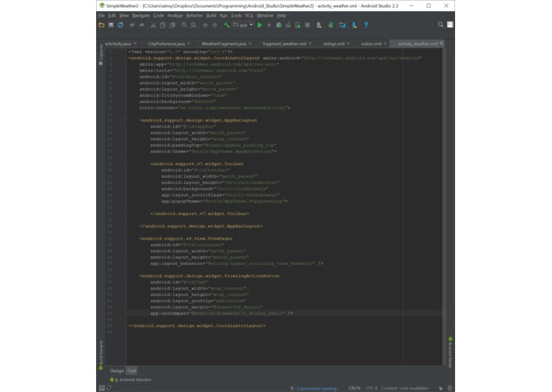Image resolution: width=552 pixels, height=392 pixels.
Task: Collapse the FloatingActionButton tag fold marker
Action: (x=126, y=276)
